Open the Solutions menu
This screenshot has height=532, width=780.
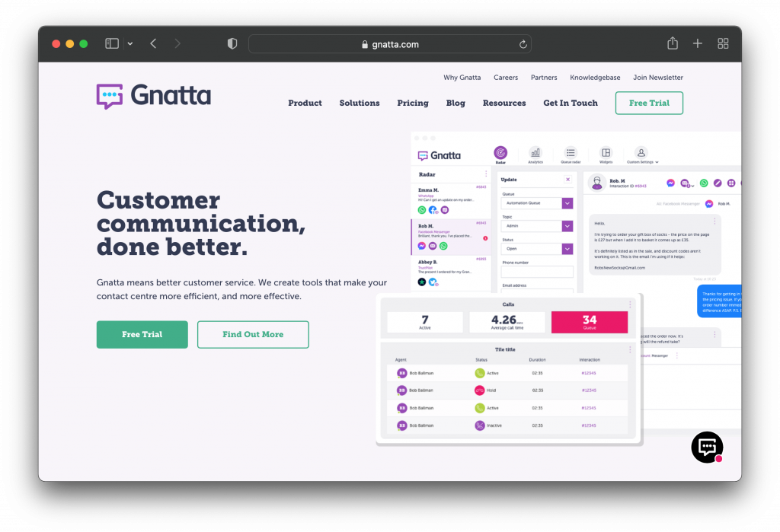pos(360,104)
